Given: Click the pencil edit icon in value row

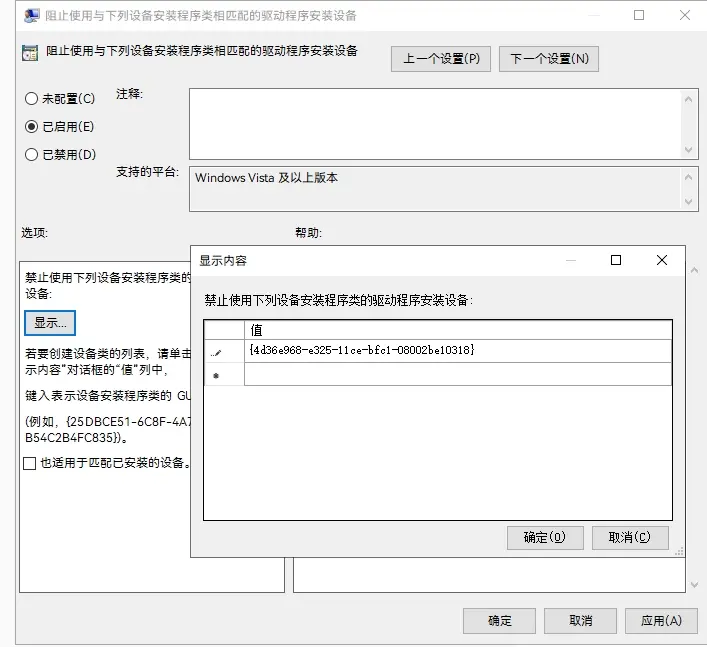Looking at the screenshot, I should 216,351.
